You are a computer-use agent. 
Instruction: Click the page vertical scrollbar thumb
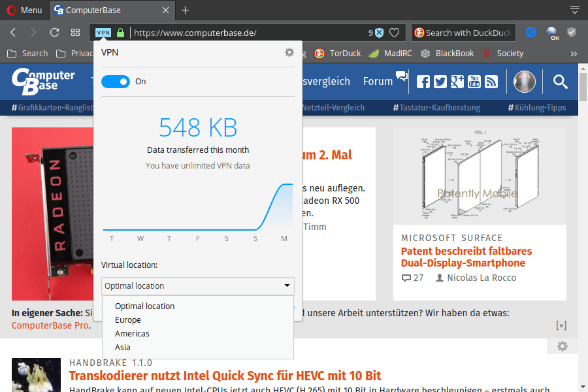[583, 87]
